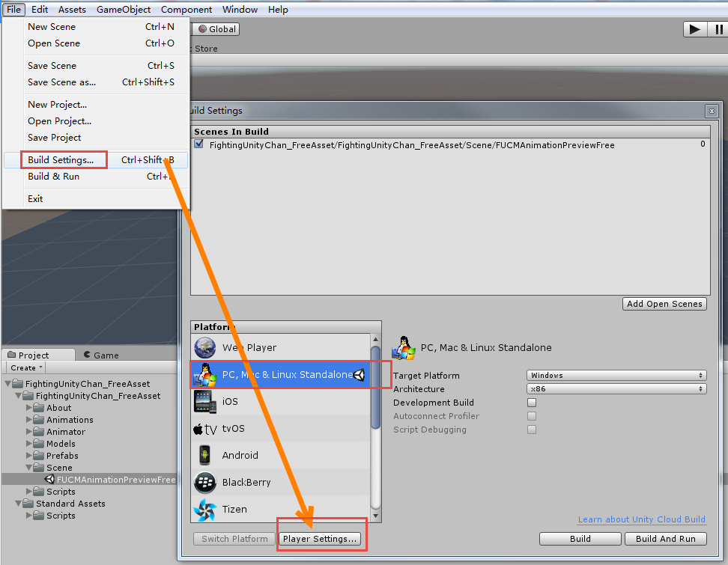Switch to the Project tab
The image size is (728, 565).
[38, 355]
